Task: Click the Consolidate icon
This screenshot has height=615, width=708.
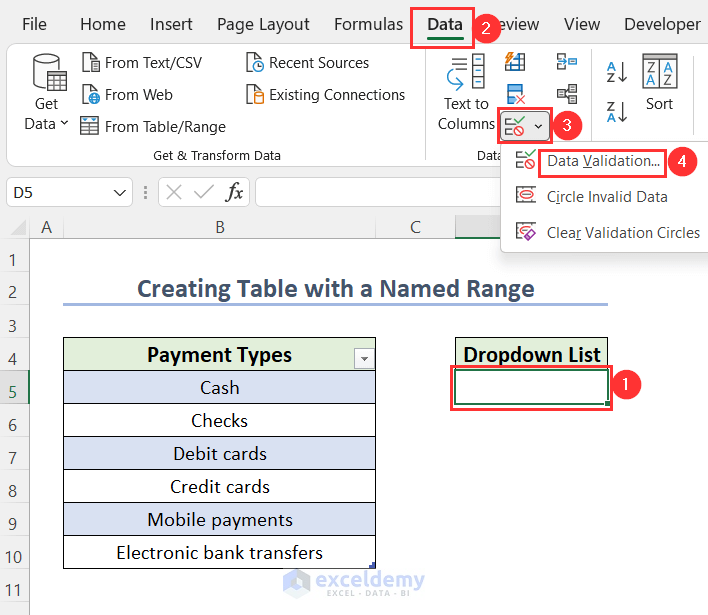Action: click(567, 61)
